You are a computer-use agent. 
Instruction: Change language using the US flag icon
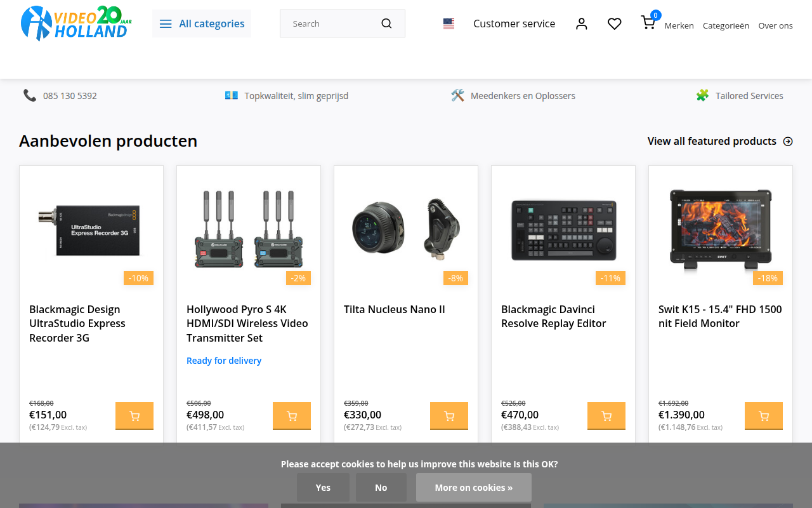449,23
